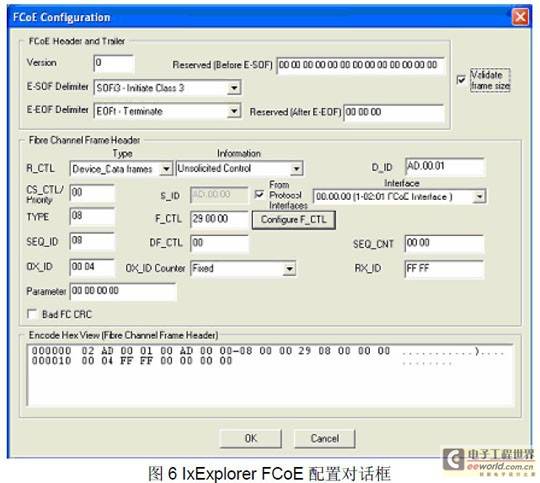The width and height of the screenshot is (540, 483).
Task: Click the TYPE input field
Action: (x=92, y=216)
